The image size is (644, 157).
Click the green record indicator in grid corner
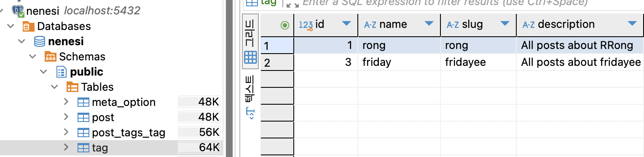285,25
